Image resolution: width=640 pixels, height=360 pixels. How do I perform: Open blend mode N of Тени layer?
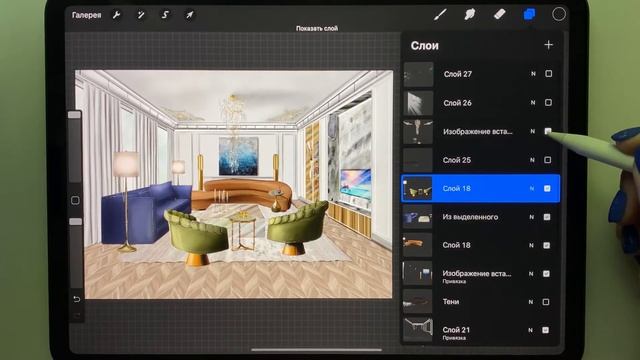pos(531,302)
